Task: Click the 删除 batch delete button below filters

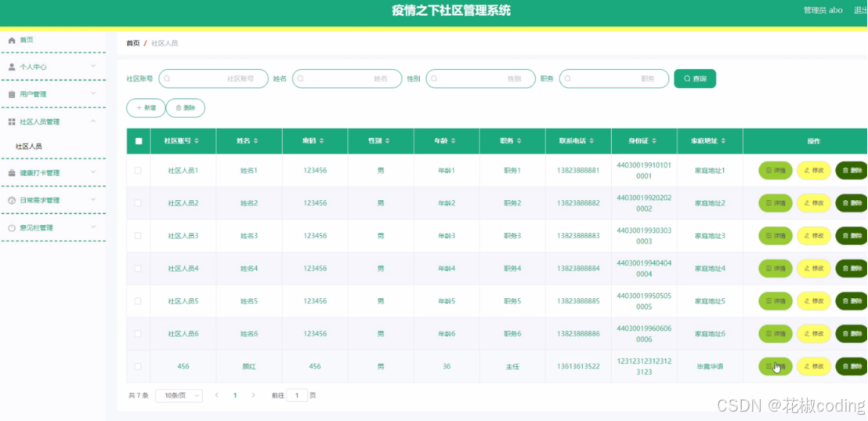Action: pyautogui.click(x=186, y=108)
